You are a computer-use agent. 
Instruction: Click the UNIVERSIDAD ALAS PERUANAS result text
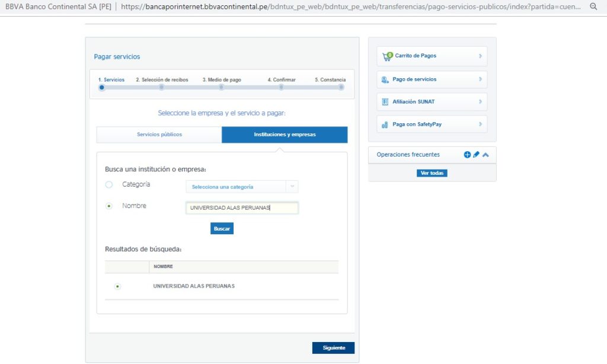(194, 286)
